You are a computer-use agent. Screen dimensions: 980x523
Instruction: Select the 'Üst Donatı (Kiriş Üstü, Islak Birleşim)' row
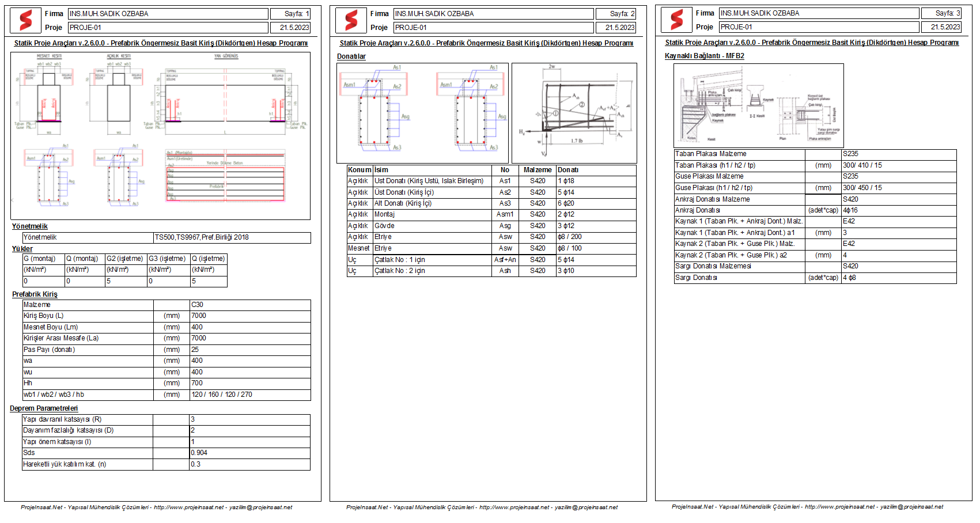click(491, 181)
